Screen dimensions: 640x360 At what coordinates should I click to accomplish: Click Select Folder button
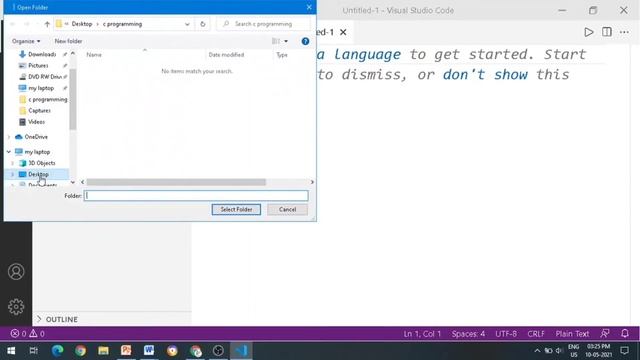coord(236,209)
